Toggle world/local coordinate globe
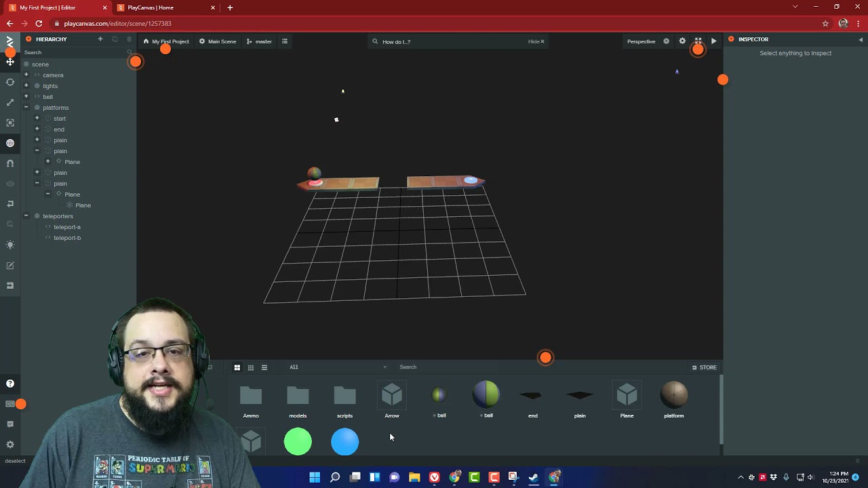 (x=10, y=143)
